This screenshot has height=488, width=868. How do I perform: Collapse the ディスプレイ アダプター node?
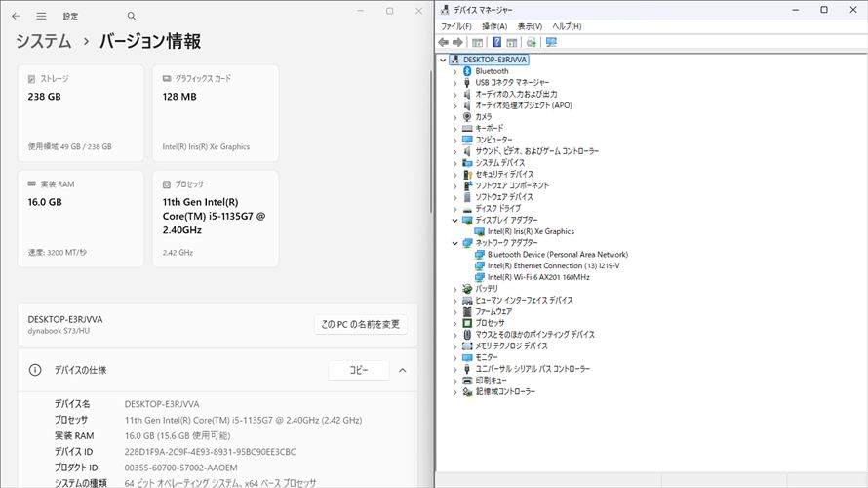click(x=454, y=221)
